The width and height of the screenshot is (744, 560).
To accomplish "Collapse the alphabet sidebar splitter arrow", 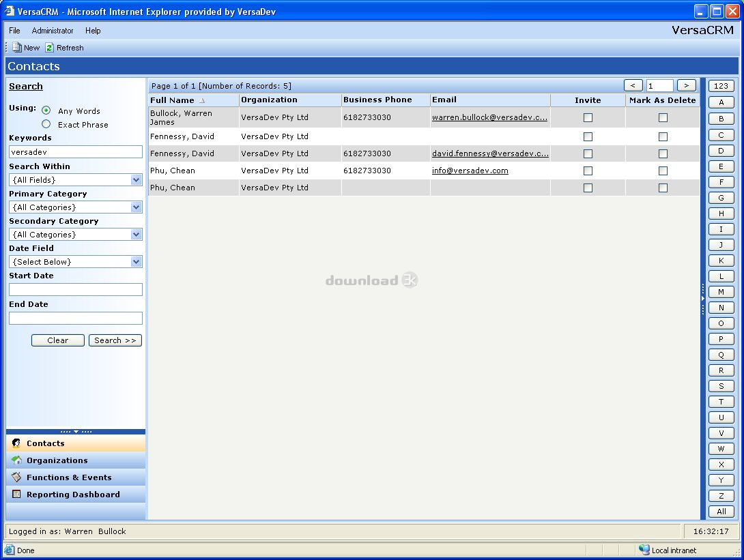I will tap(703, 299).
